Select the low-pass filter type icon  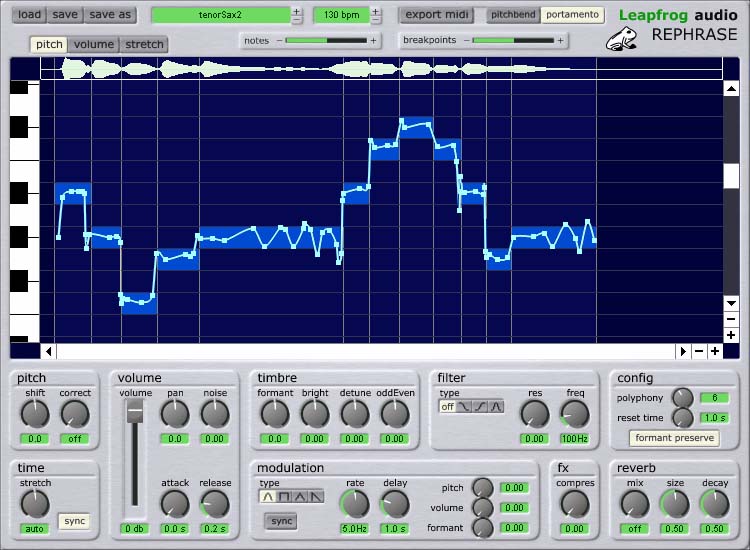[x=464, y=407]
